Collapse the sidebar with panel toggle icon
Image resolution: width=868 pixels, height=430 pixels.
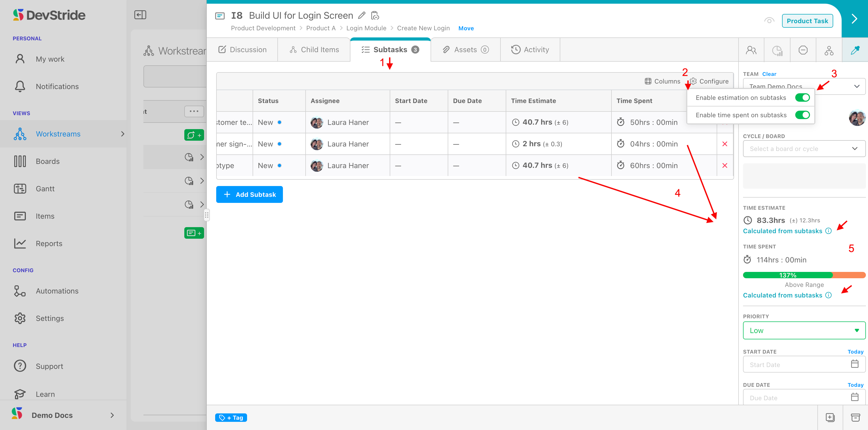(x=140, y=15)
